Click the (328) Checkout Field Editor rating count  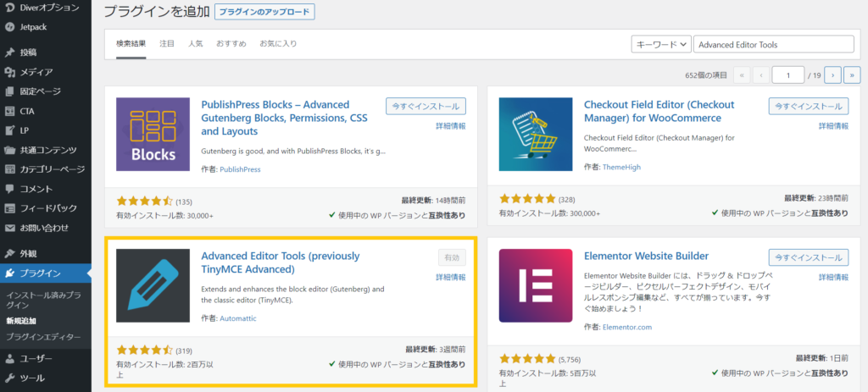click(567, 199)
